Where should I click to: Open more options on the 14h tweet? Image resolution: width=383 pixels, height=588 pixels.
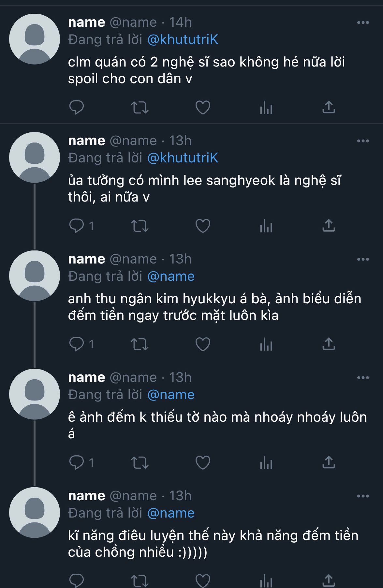click(x=363, y=23)
